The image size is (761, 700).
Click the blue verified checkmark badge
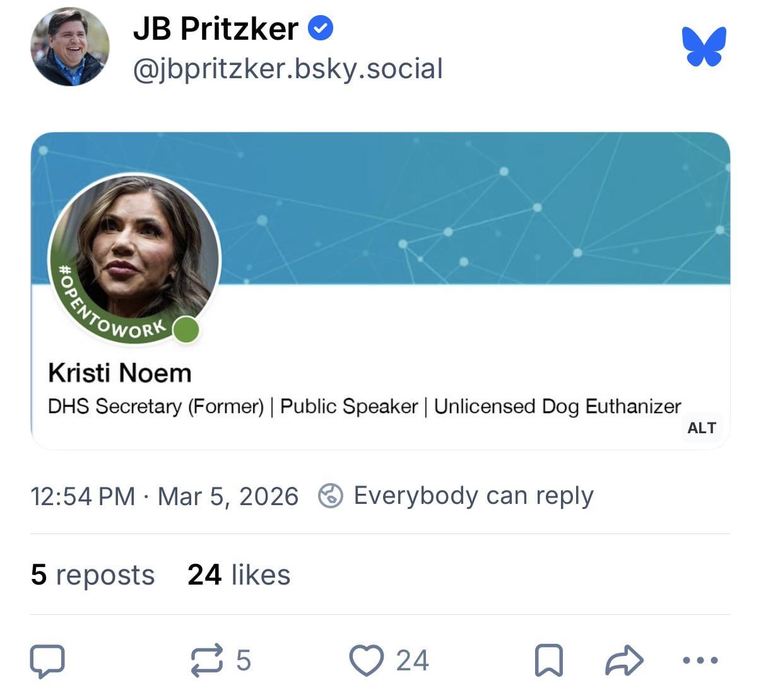click(321, 28)
